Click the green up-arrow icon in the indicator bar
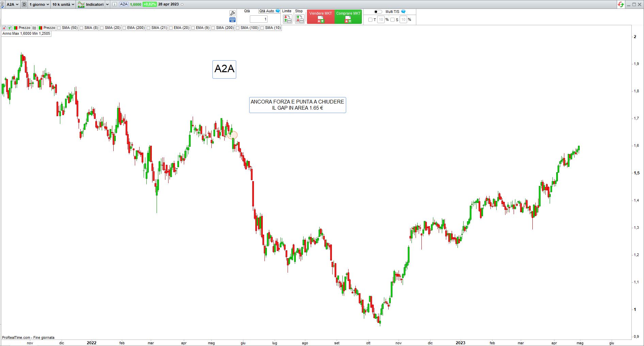 10,28
